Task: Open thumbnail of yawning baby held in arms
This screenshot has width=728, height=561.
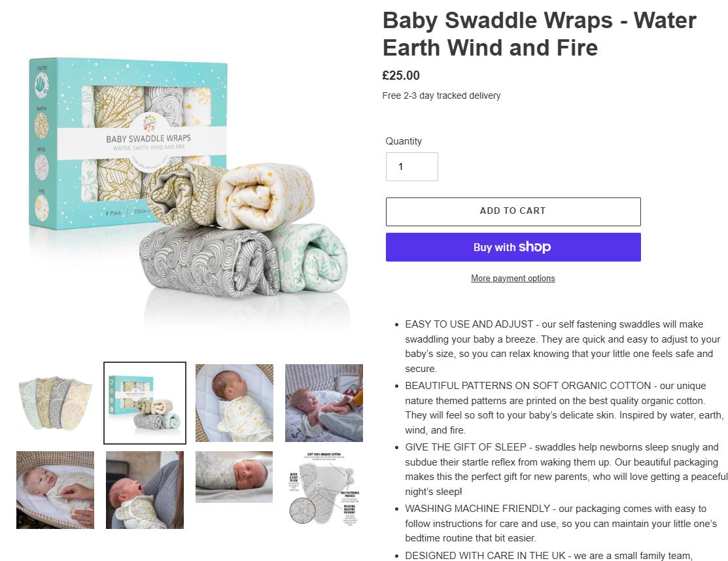Action: [x=145, y=490]
